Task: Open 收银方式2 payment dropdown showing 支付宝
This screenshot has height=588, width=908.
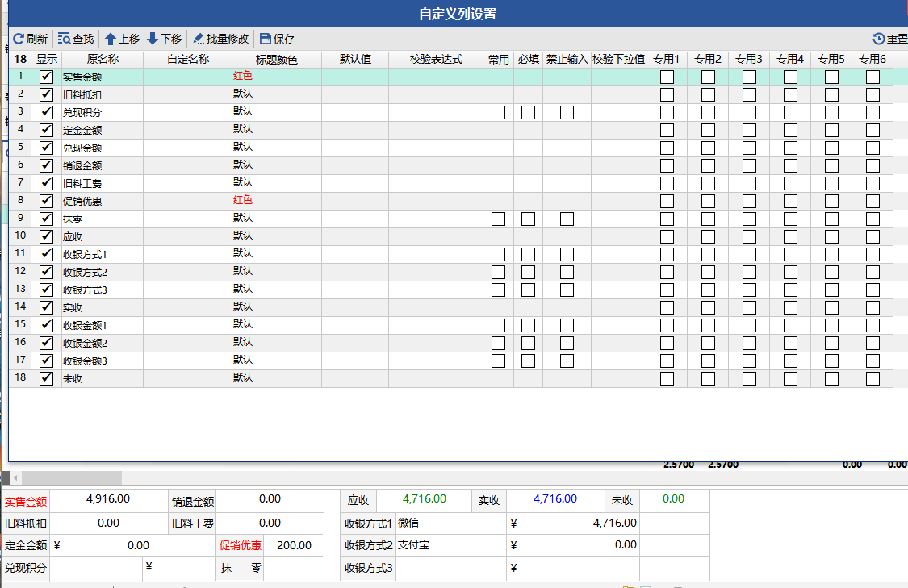Action: 450,545
